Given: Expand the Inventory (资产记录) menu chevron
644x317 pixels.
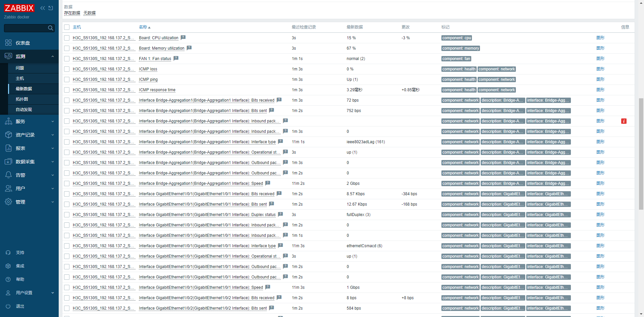Looking at the screenshot, I should point(53,135).
